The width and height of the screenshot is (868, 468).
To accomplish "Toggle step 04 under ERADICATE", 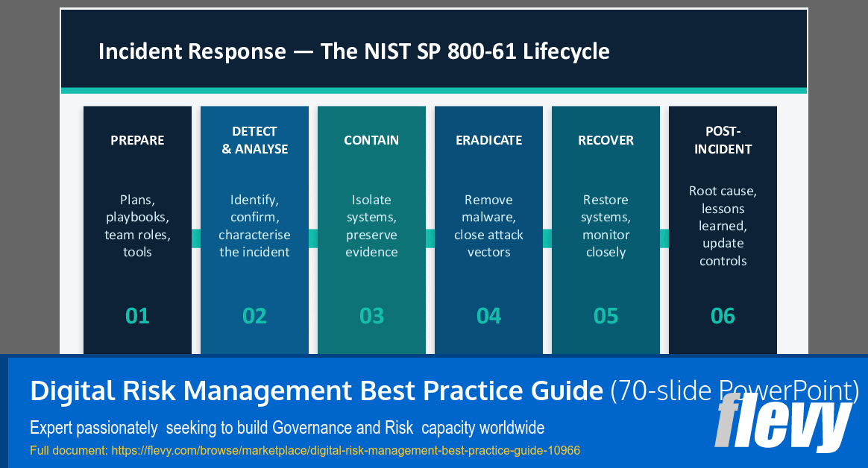I will (x=488, y=315).
